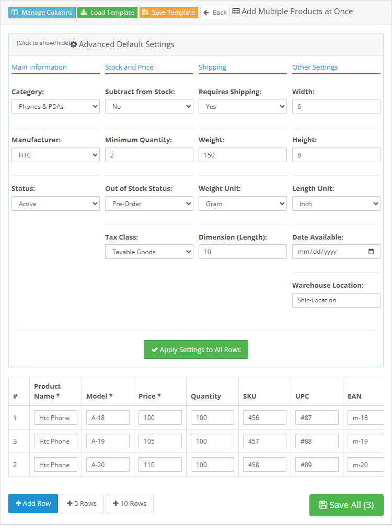
Task: Switch to Other Settings section heading
Action: click(x=315, y=67)
